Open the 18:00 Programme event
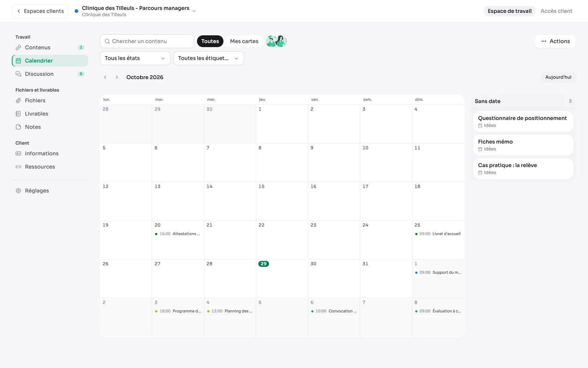The width and height of the screenshot is (588, 368). coord(178,311)
